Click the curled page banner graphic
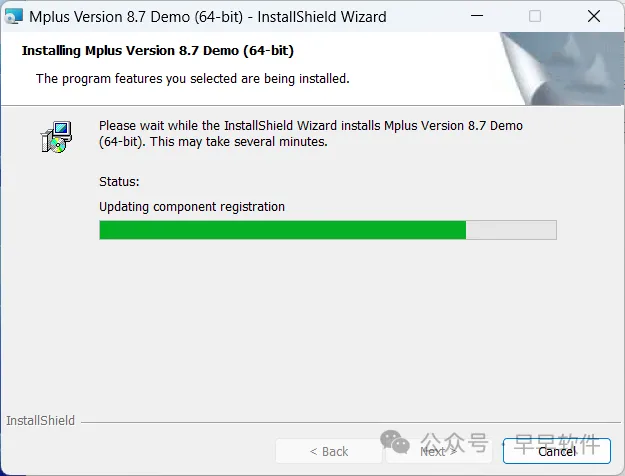The image size is (625, 476). coord(562,69)
